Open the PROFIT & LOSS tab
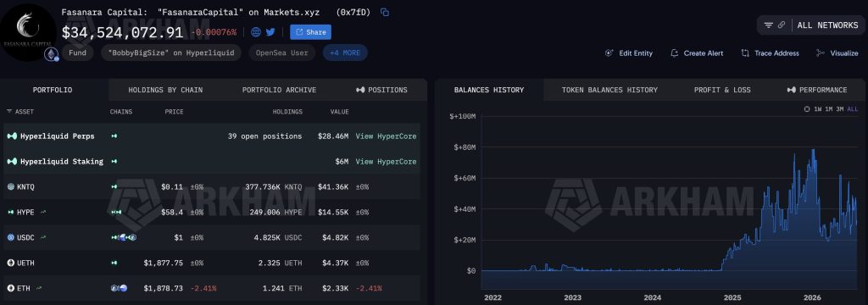This screenshot has width=868, height=305. [x=722, y=90]
